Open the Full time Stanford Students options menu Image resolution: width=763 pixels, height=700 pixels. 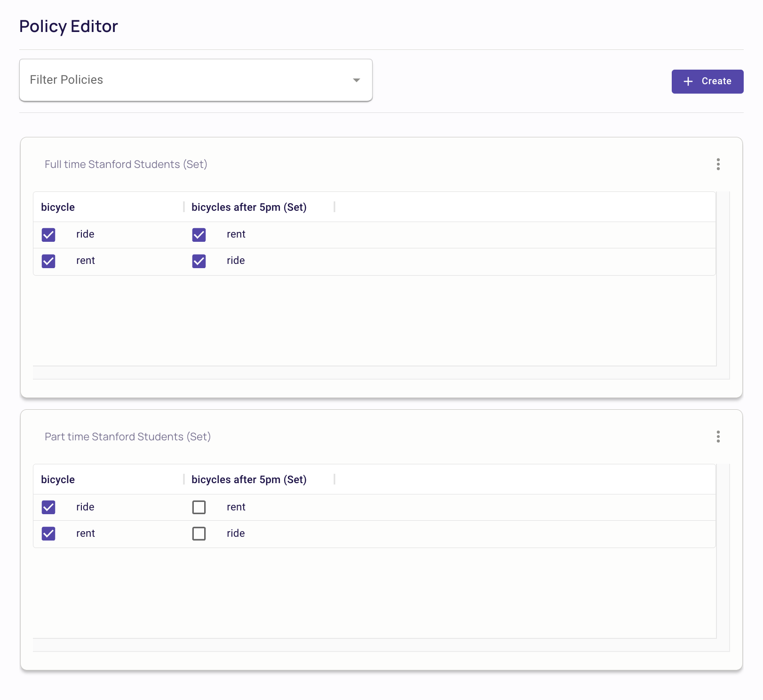pyautogui.click(x=718, y=165)
